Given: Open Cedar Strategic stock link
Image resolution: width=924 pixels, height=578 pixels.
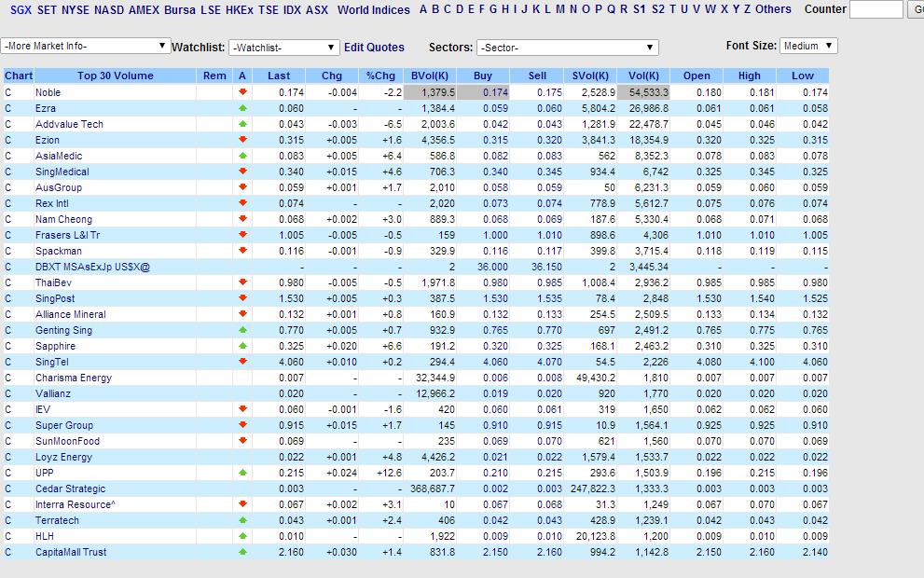Looking at the screenshot, I should pos(71,489).
